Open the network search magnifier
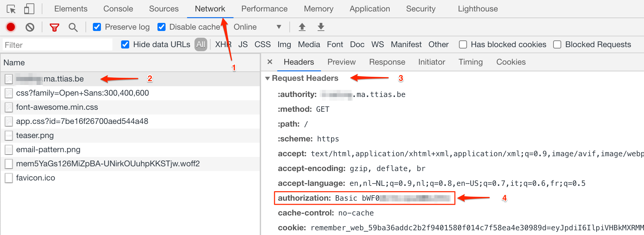This screenshot has width=644, height=235. pyautogui.click(x=73, y=27)
